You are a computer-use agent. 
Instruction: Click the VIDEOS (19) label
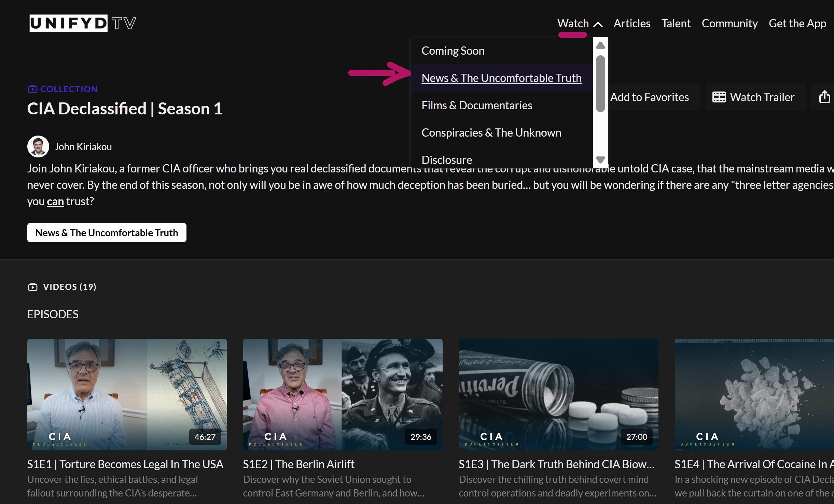70,287
